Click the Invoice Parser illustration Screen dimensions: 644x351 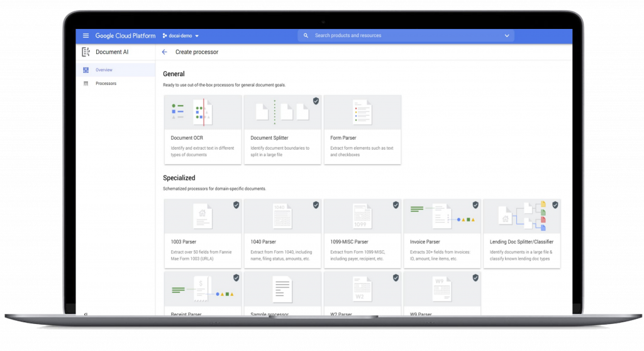(x=442, y=216)
